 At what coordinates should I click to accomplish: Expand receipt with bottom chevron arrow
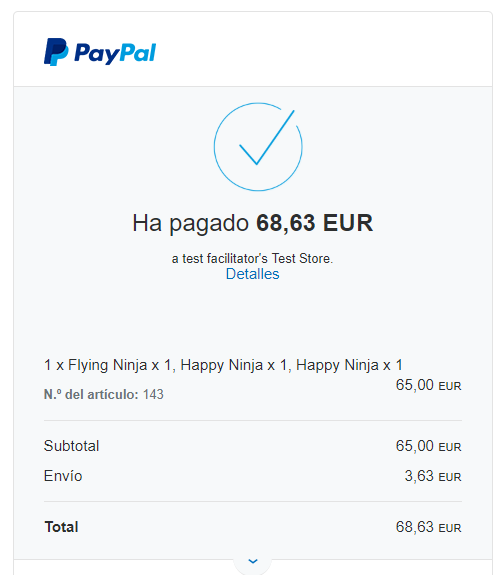point(253,561)
